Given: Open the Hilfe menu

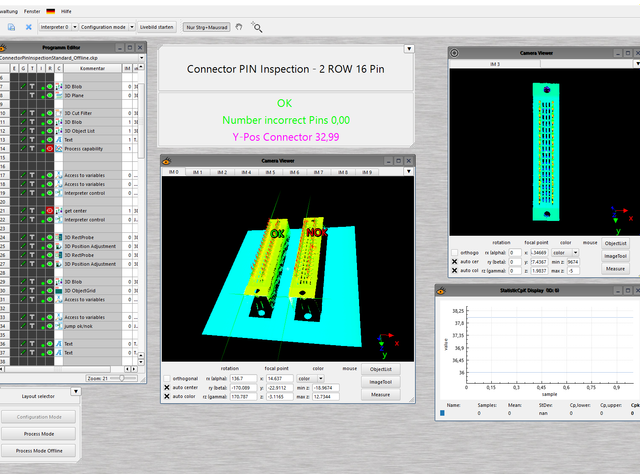Looking at the screenshot, I should (x=66, y=11).
